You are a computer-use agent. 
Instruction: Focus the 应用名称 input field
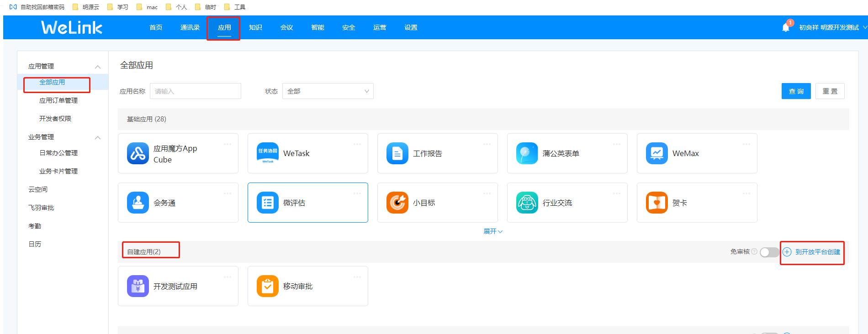196,91
